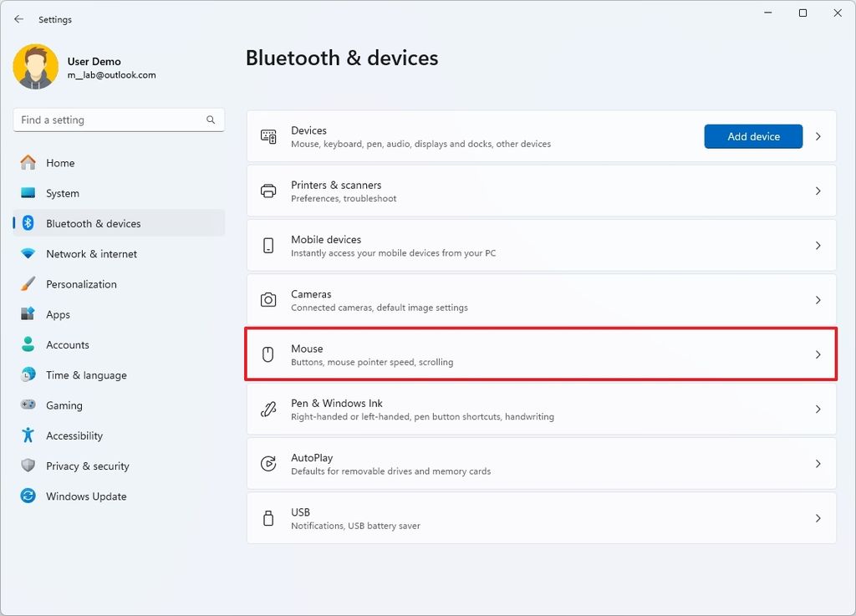Click the Mobile devices phone icon
This screenshot has height=616, width=856.
tap(267, 245)
